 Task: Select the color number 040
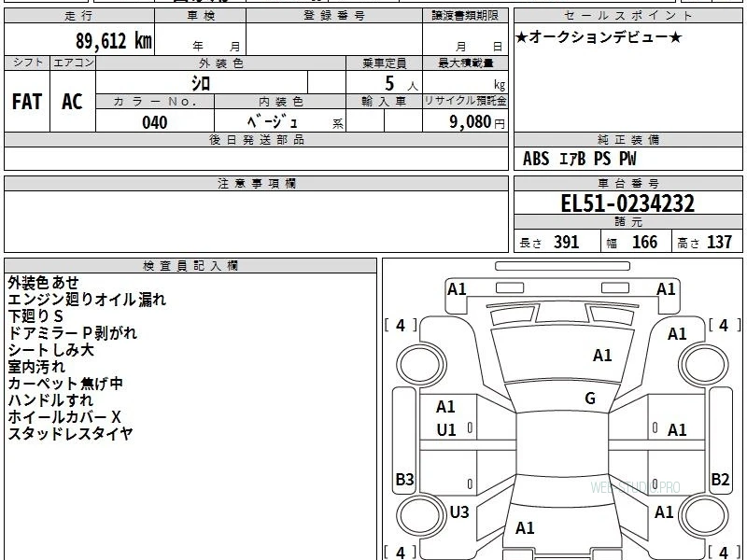tap(155, 122)
